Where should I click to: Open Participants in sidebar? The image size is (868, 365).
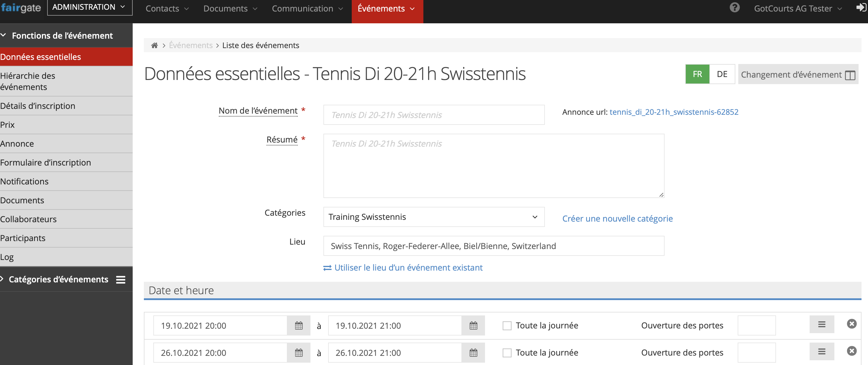click(x=66, y=238)
